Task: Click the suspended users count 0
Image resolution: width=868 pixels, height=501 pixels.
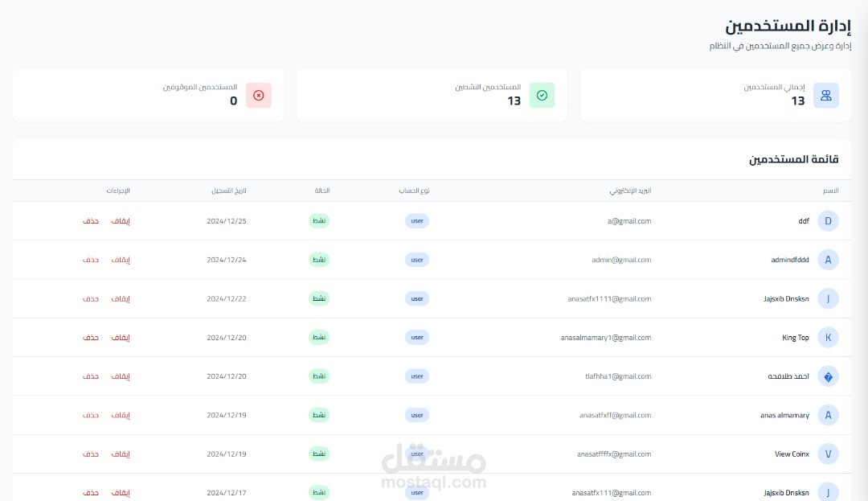Action: pos(234,101)
